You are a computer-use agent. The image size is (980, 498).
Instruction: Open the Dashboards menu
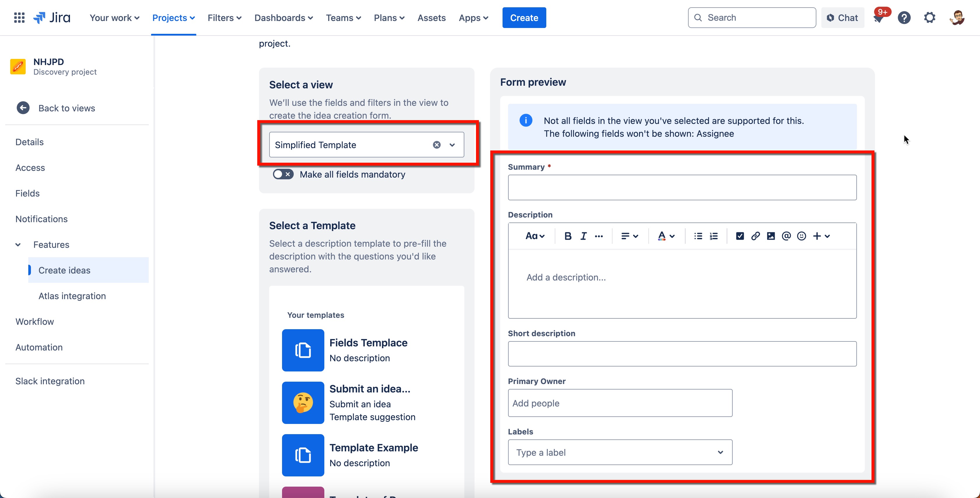[x=283, y=17]
